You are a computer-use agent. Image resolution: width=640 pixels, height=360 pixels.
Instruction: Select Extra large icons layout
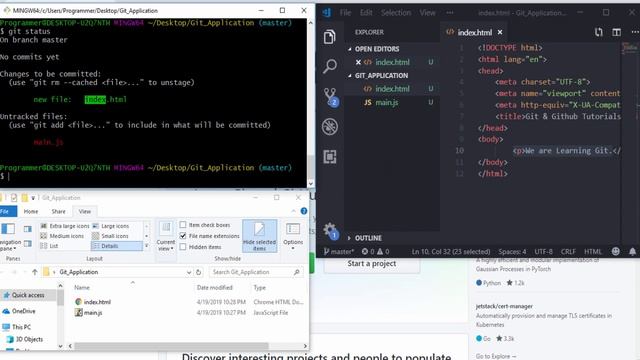point(64,226)
